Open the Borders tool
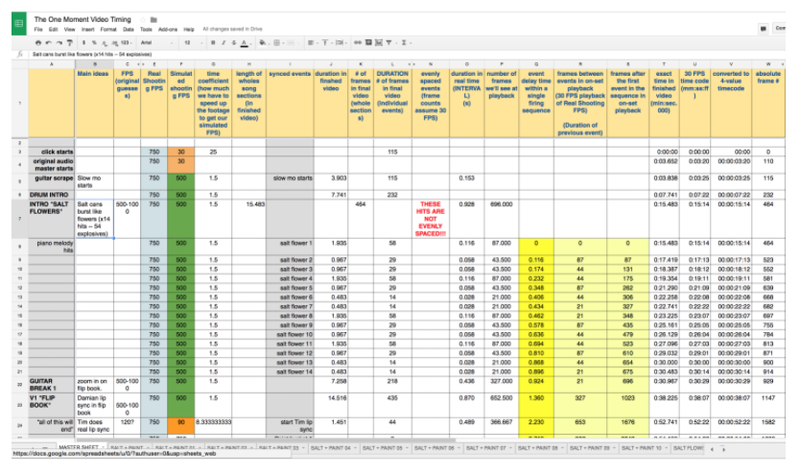Viewport: 800px width, 475px height. point(277,43)
